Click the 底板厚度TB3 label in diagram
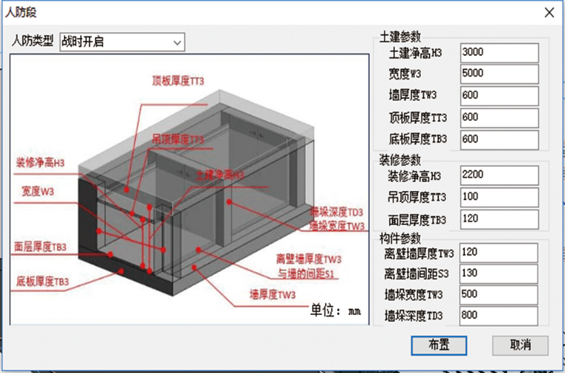The height and width of the screenshot is (373, 565). 43,281
